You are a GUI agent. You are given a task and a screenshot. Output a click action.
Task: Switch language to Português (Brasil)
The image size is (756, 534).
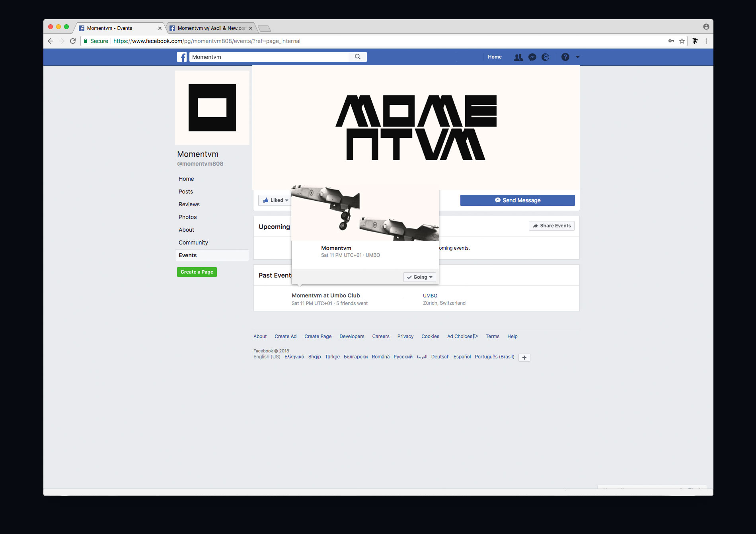(495, 357)
